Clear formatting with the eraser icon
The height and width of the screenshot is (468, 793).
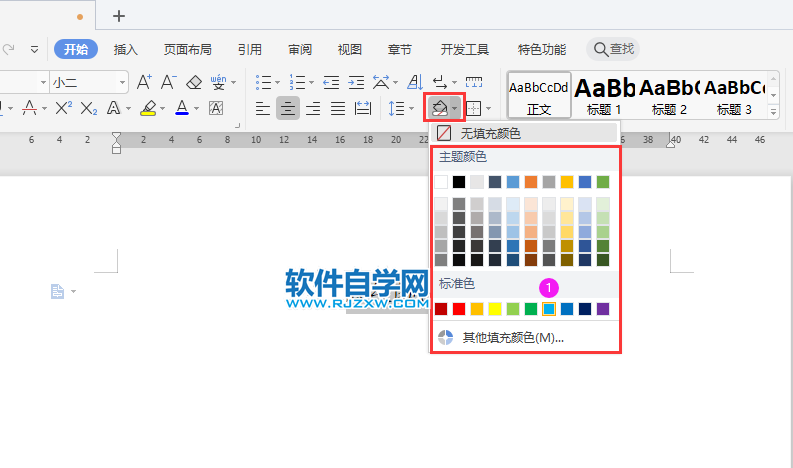[x=194, y=82]
